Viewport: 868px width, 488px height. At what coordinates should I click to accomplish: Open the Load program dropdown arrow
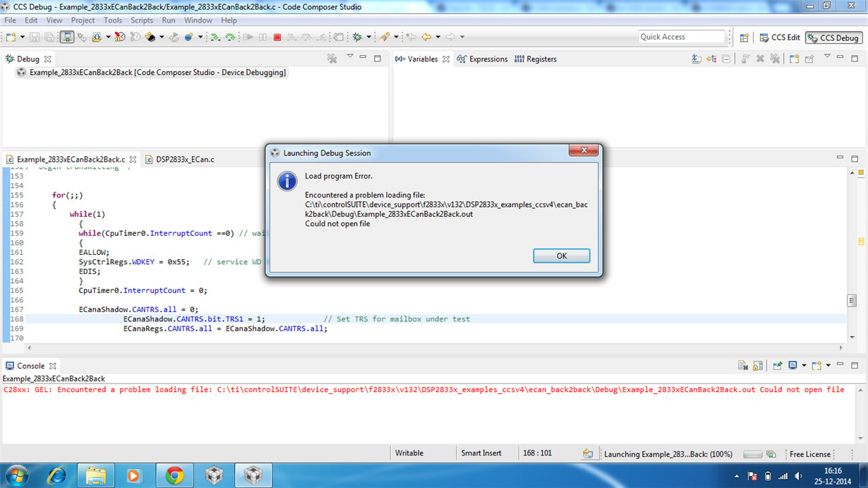pyautogui.click(x=108, y=37)
